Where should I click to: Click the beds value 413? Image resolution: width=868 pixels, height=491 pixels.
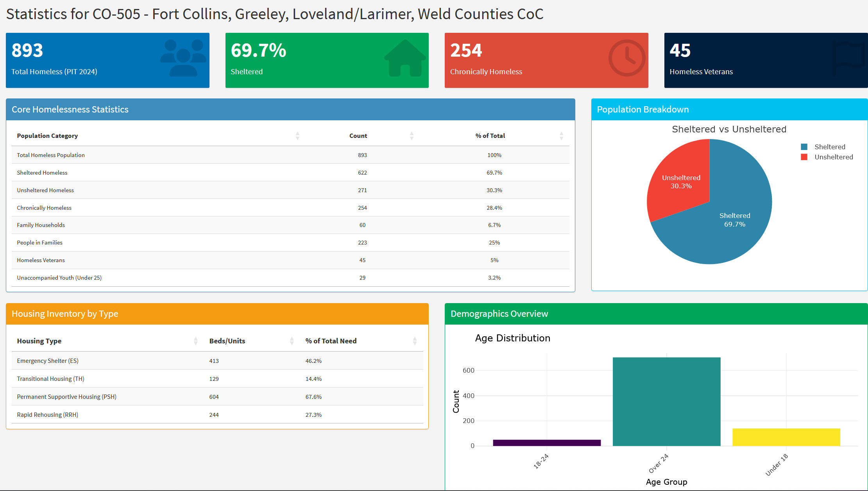click(x=214, y=361)
